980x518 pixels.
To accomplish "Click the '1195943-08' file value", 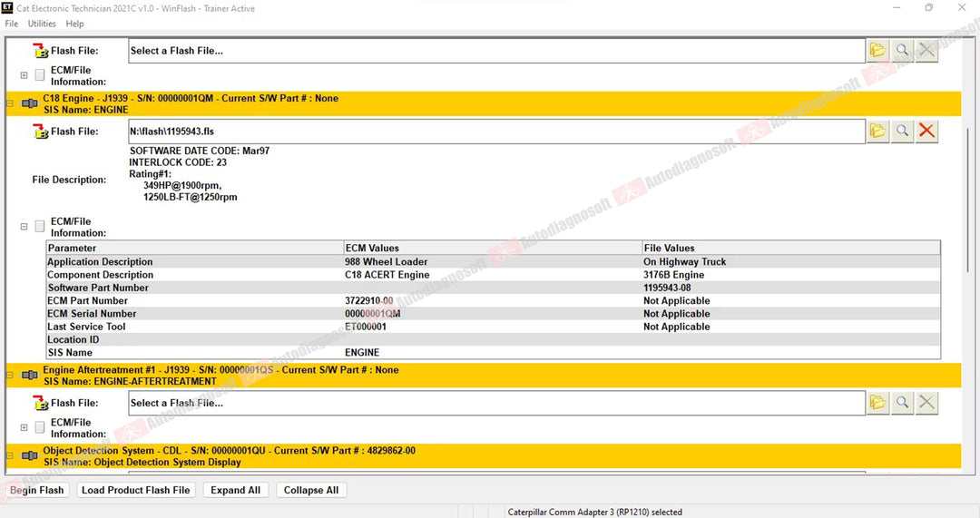I will point(667,288).
